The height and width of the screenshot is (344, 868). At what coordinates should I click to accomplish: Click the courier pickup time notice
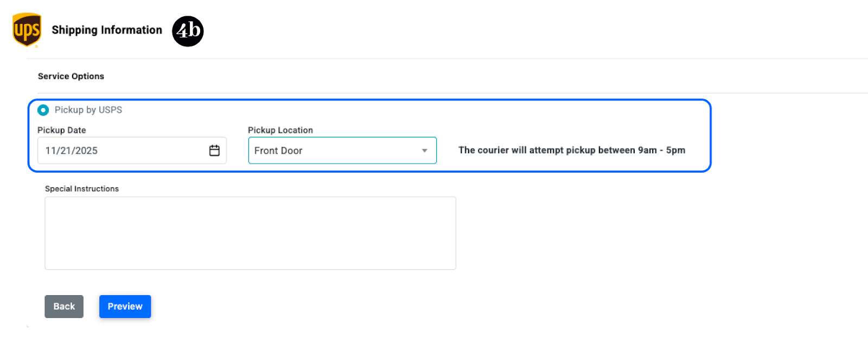(x=572, y=150)
